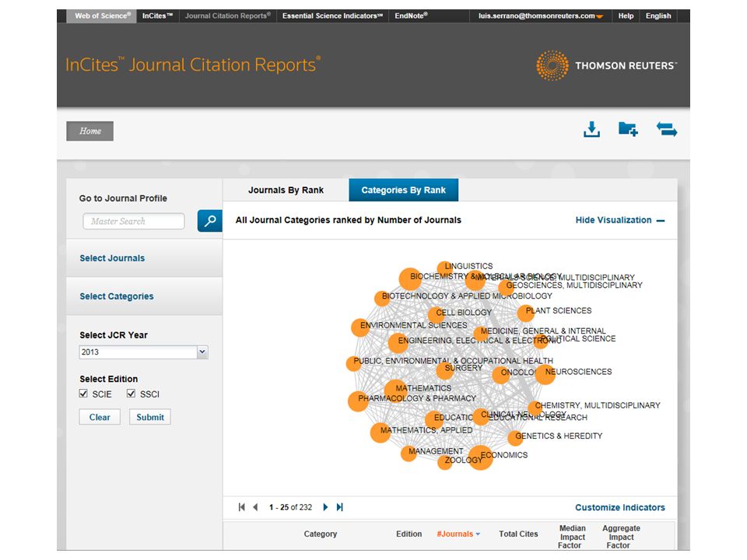Screen dimensions: 747x560
Task: Select the NEUROSCIENCES bubble node
Action: tap(545, 374)
